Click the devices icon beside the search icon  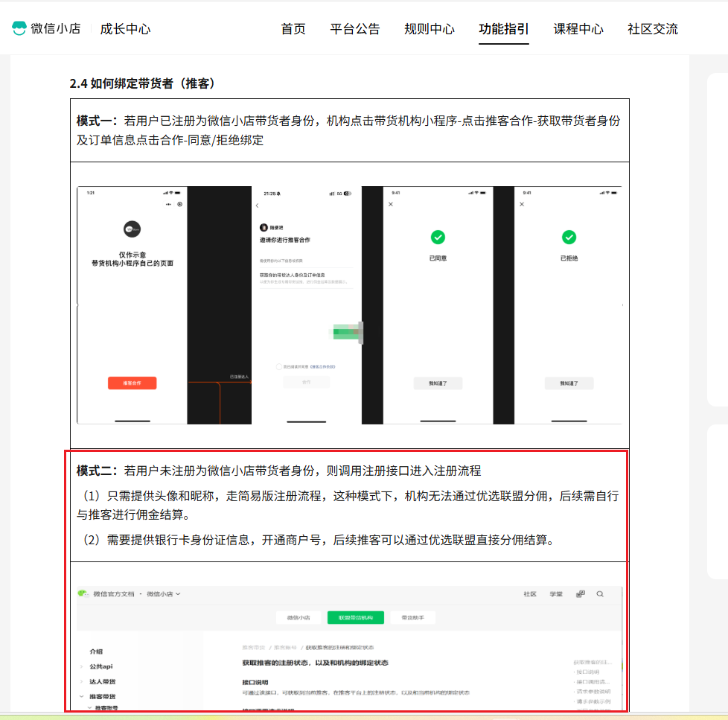(x=581, y=594)
